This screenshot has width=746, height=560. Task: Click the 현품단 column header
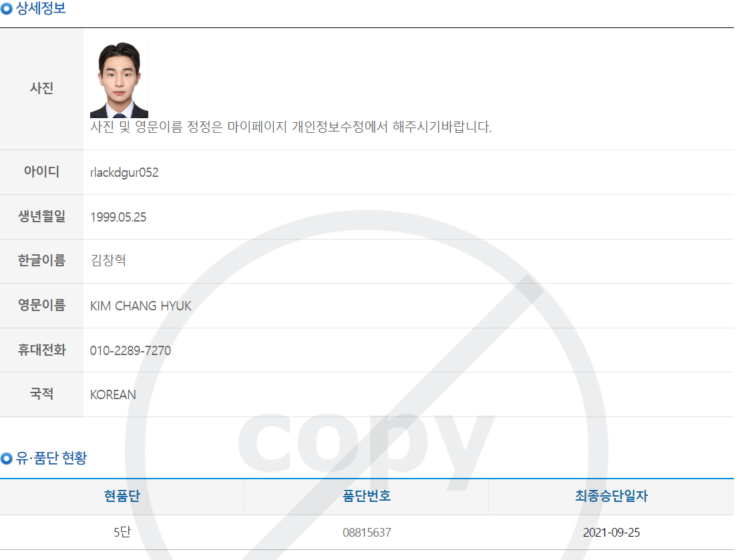[x=122, y=497]
